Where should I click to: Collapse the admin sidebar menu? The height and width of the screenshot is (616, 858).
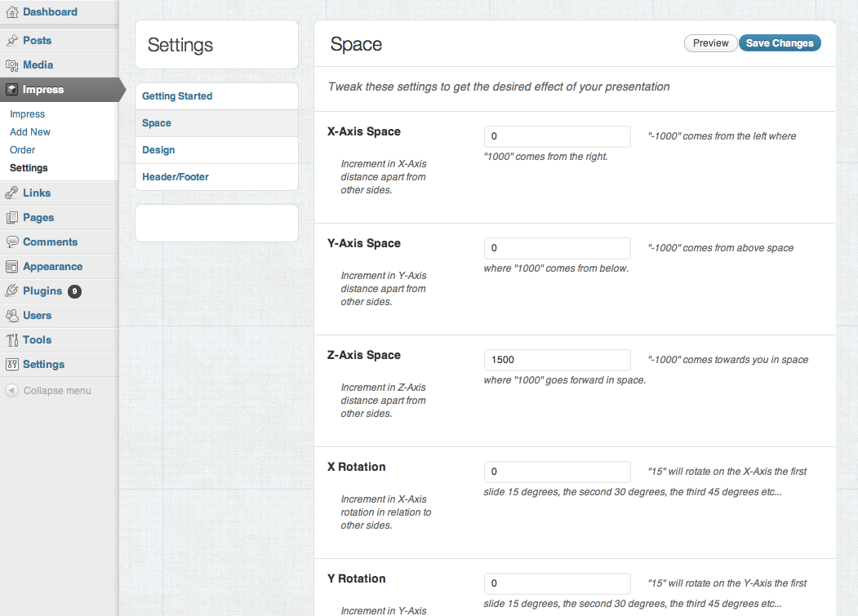click(48, 391)
